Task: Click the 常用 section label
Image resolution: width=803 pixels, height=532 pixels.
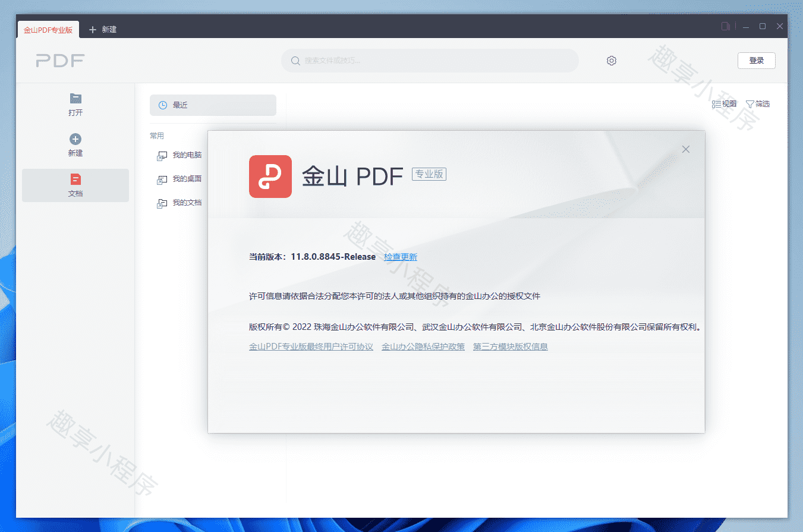Action: [x=157, y=136]
